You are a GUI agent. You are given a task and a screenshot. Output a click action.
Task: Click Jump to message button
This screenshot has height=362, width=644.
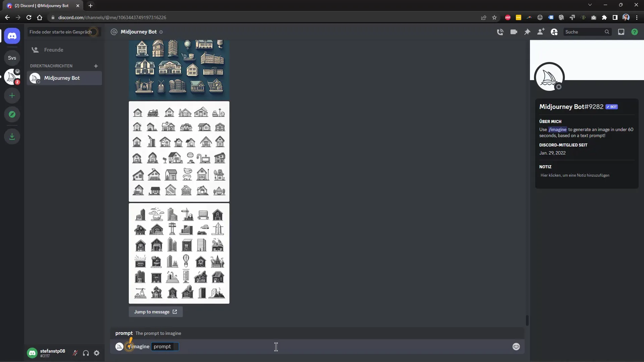[156, 312]
